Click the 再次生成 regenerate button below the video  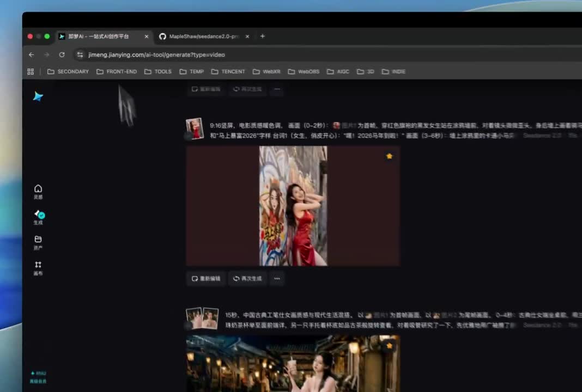247,279
